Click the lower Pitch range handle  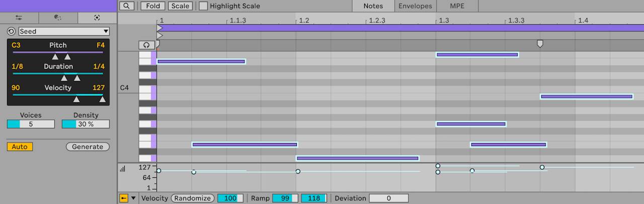(x=55, y=57)
